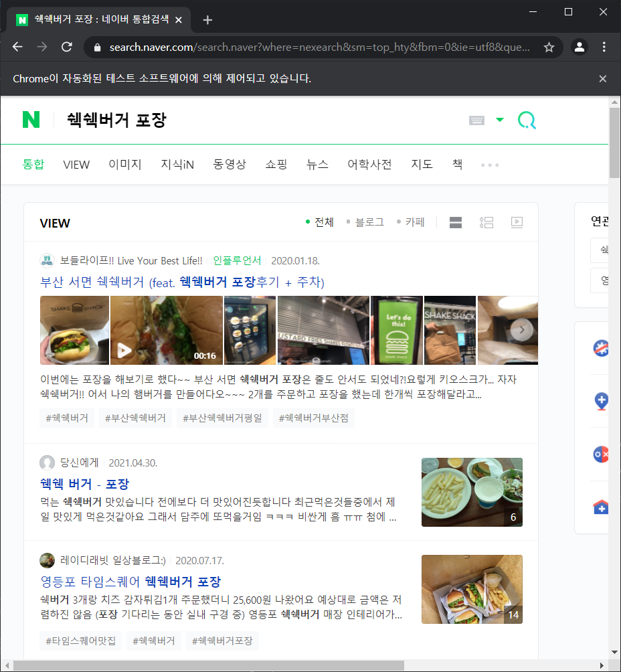Switch to the card layout view icon

[456, 222]
